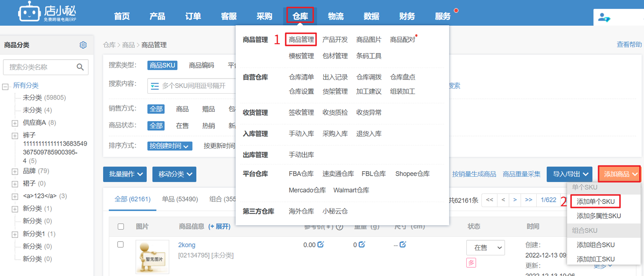Click pink 多 tag icon
644x276 pixels.
(471, 262)
